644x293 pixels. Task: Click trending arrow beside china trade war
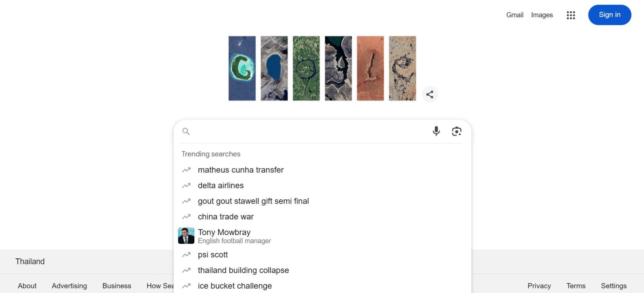pyautogui.click(x=186, y=217)
